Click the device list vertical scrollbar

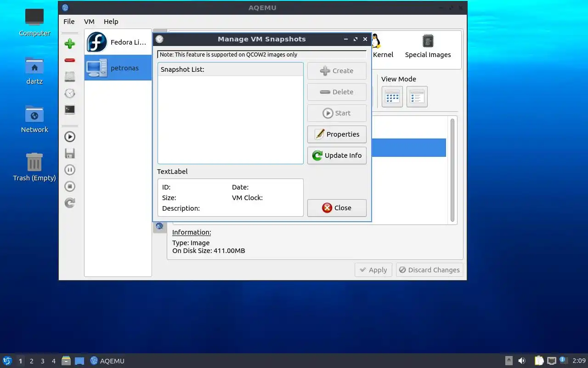pos(452,170)
